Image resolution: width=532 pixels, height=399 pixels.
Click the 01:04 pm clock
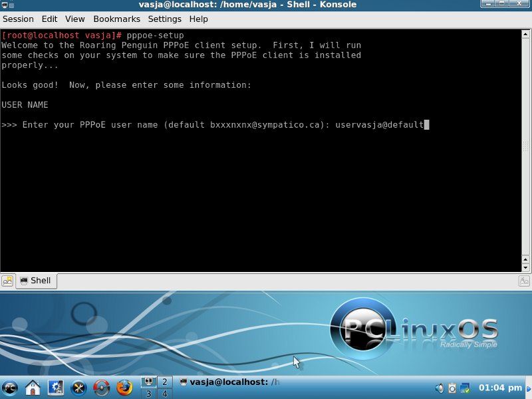coord(500,388)
